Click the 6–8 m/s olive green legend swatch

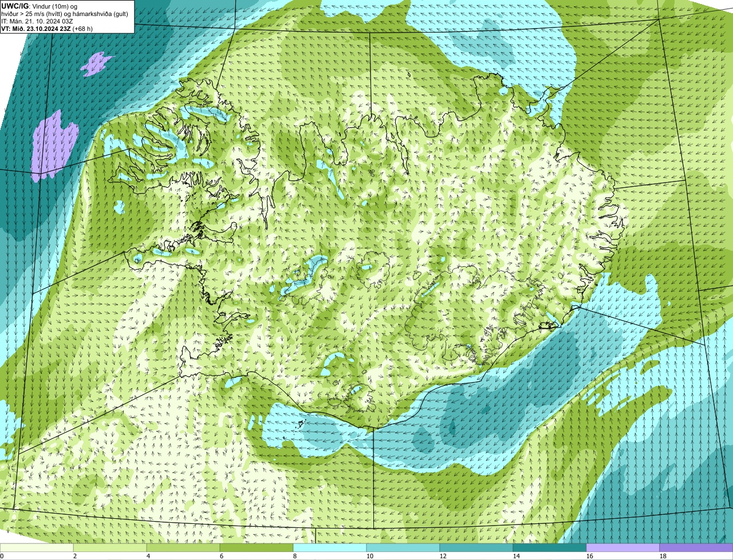(257, 547)
